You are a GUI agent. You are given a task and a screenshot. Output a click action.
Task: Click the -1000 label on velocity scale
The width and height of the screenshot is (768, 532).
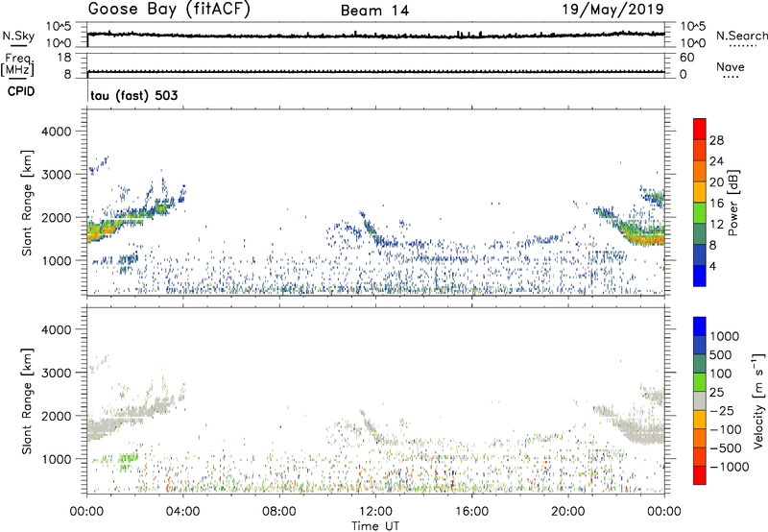point(730,467)
